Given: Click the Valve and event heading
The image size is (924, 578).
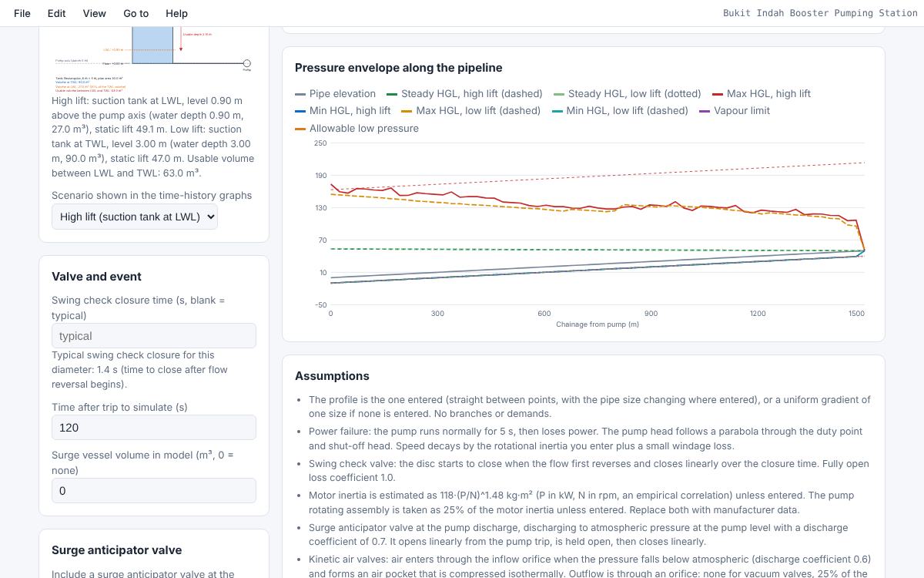Looking at the screenshot, I should tap(96, 277).
